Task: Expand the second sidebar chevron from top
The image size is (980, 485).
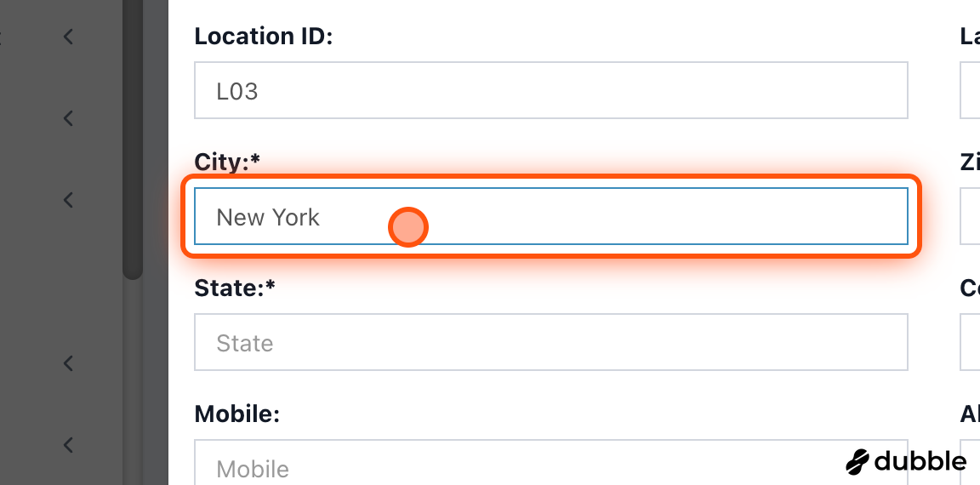Action: point(69,118)
